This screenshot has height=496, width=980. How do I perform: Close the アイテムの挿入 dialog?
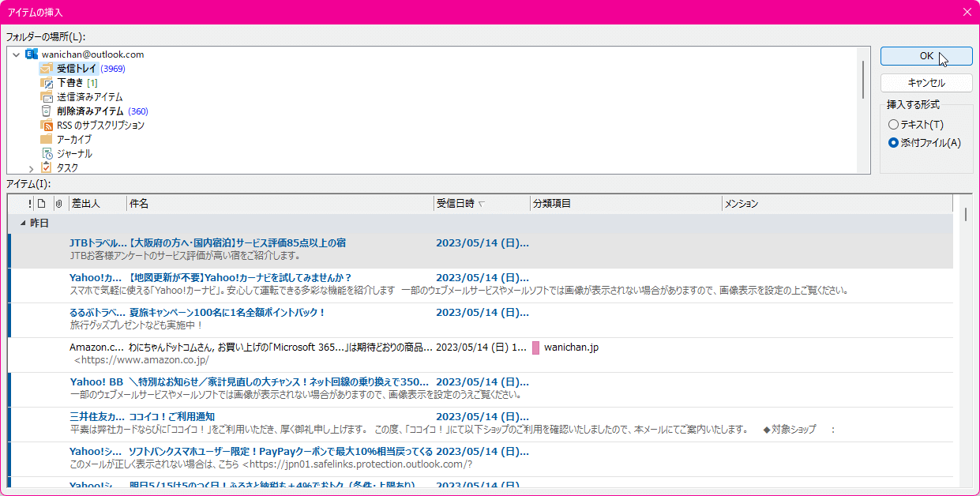(967, 12)
